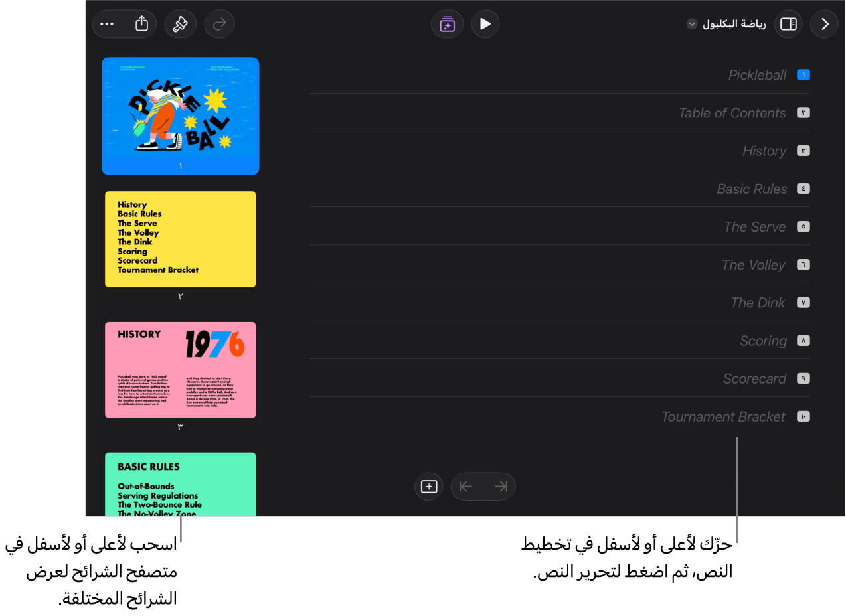The width and height of the screenshot is (846, 616).
Task: Select the green Basic Rules slide thumbnail
Action: coord(180,485)
